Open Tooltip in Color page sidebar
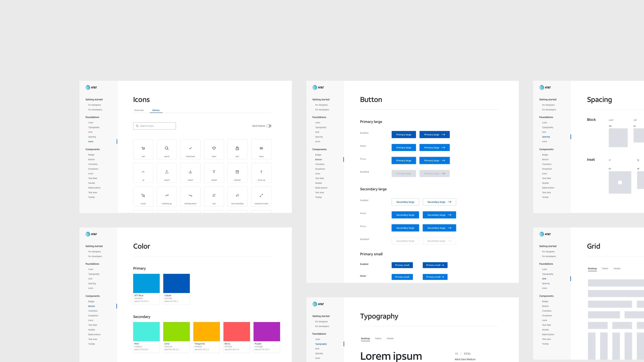 (x=92, y=344)
